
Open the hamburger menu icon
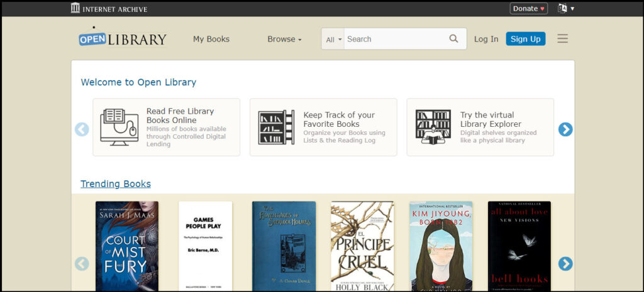(563, 38)
